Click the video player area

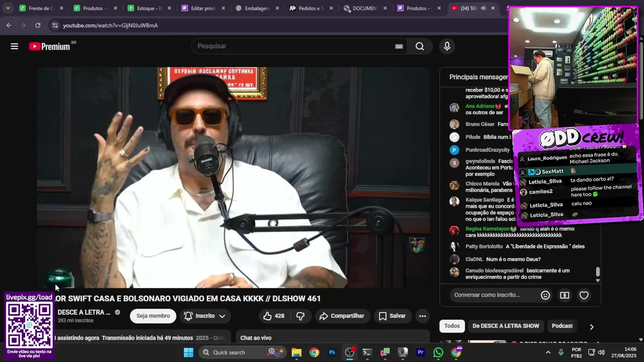[233, 177]
